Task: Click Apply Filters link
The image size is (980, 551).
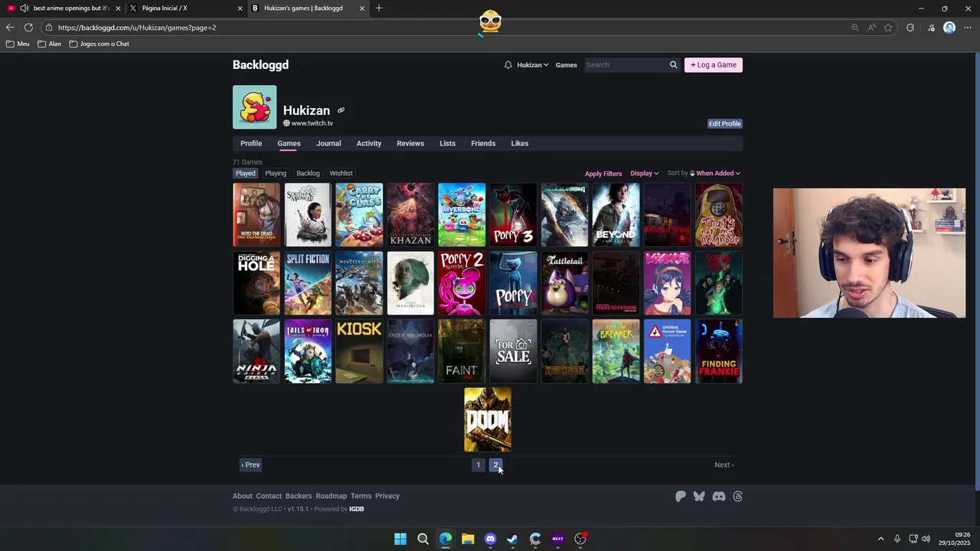Action: click(603, 174)
